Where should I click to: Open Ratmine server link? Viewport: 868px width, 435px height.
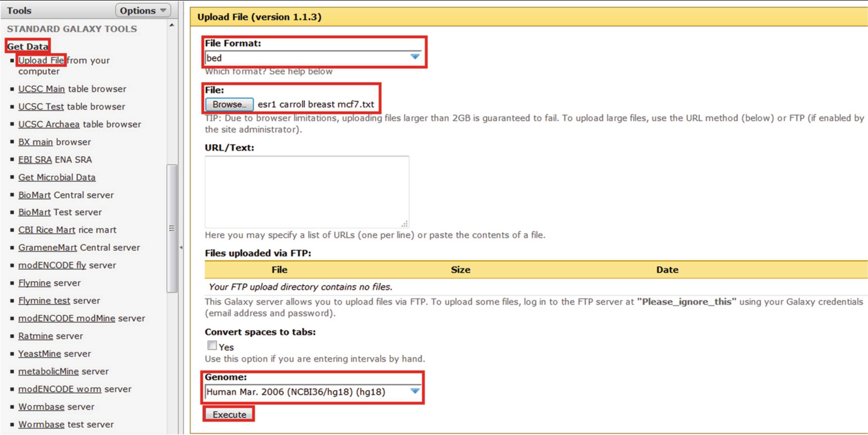pyautogui.click(x=35, y=336)
